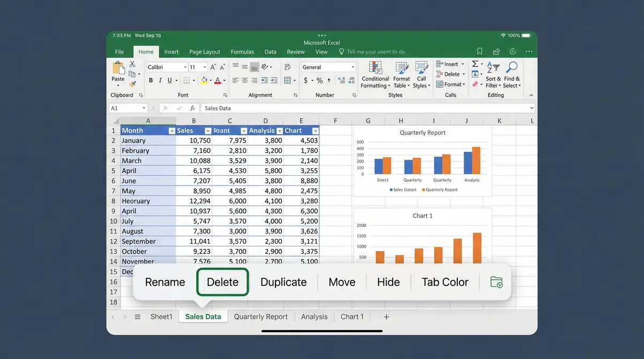This screenshot has height=359, width=644.
Task: Apply comma style number format
Action: [x=329, y=80]
